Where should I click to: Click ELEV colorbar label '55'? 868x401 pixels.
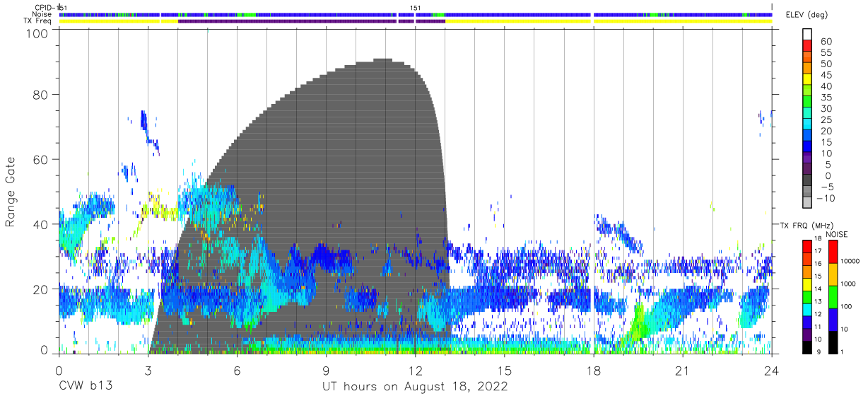coord(826,52)
